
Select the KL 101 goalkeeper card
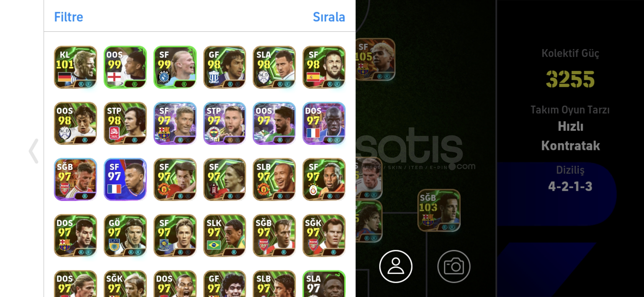pyautogui.click(x=75, y=67)
